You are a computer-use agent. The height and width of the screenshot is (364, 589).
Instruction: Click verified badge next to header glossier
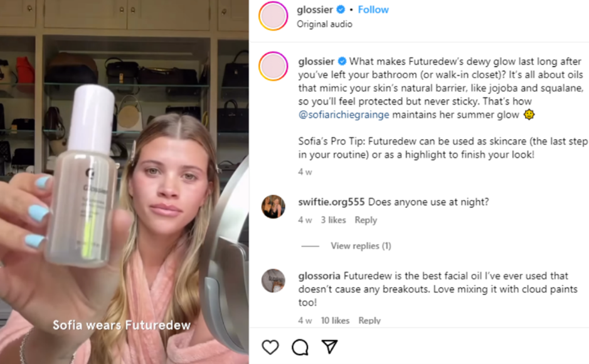(341, 9)
